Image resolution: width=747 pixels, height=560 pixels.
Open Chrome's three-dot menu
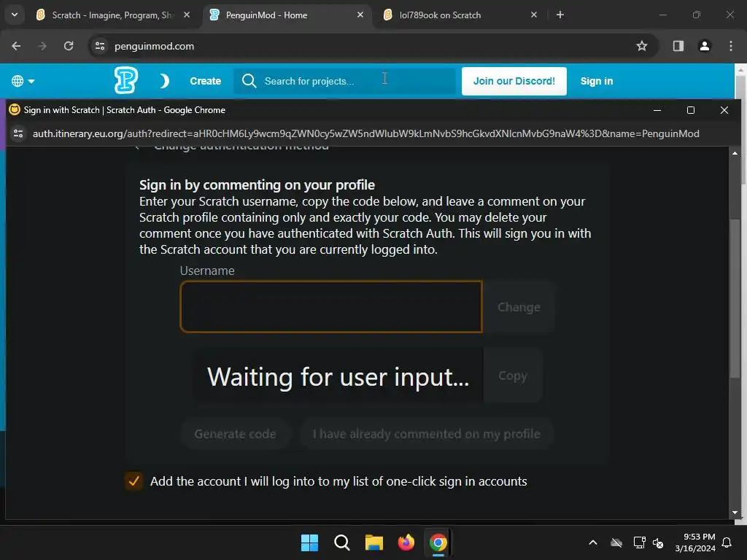(x=731, y=46)
